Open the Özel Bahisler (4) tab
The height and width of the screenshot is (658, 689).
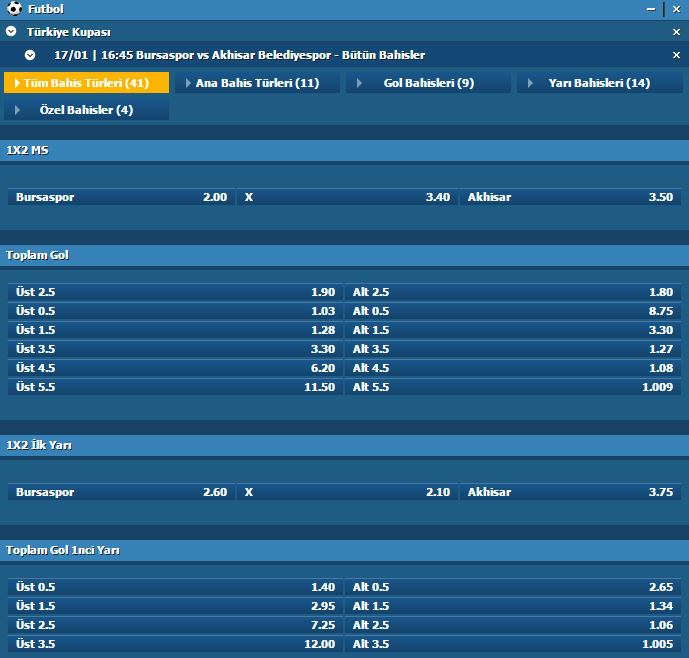tap(86, 110)
